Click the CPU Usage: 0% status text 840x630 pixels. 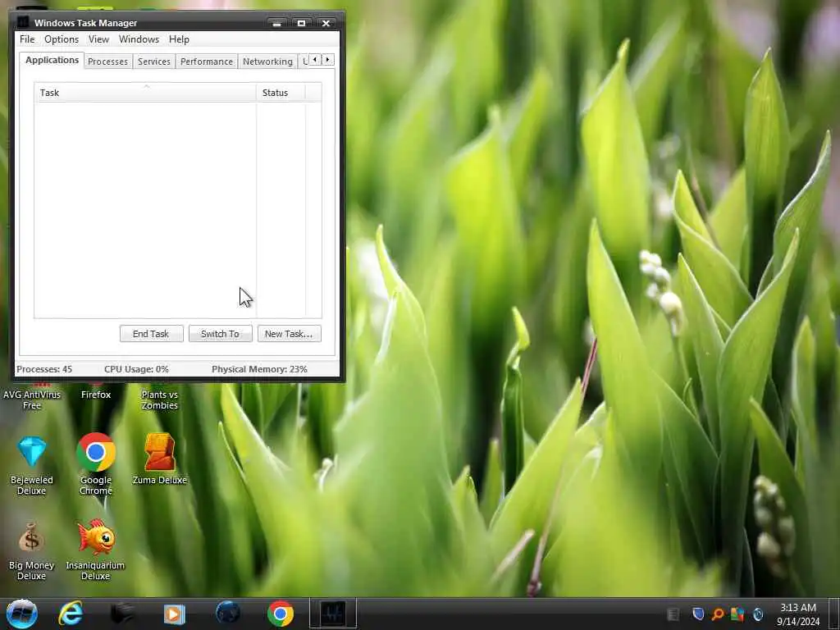tap(137, 369)
